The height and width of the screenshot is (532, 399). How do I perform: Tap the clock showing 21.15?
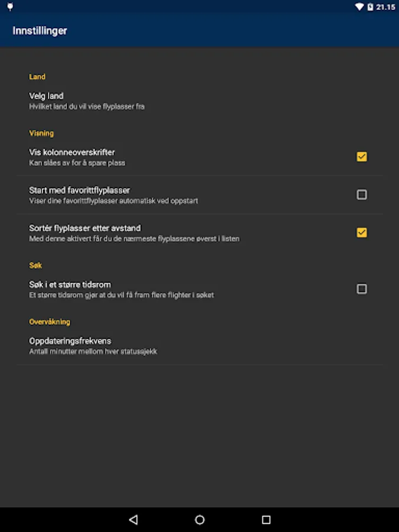385,7
